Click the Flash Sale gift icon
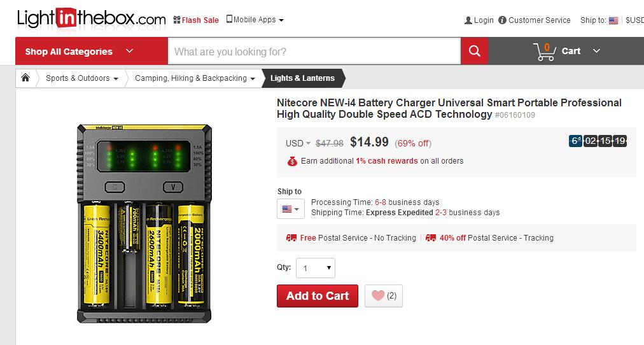This screenshot has width=644, height=345. [x=177, y=20]
